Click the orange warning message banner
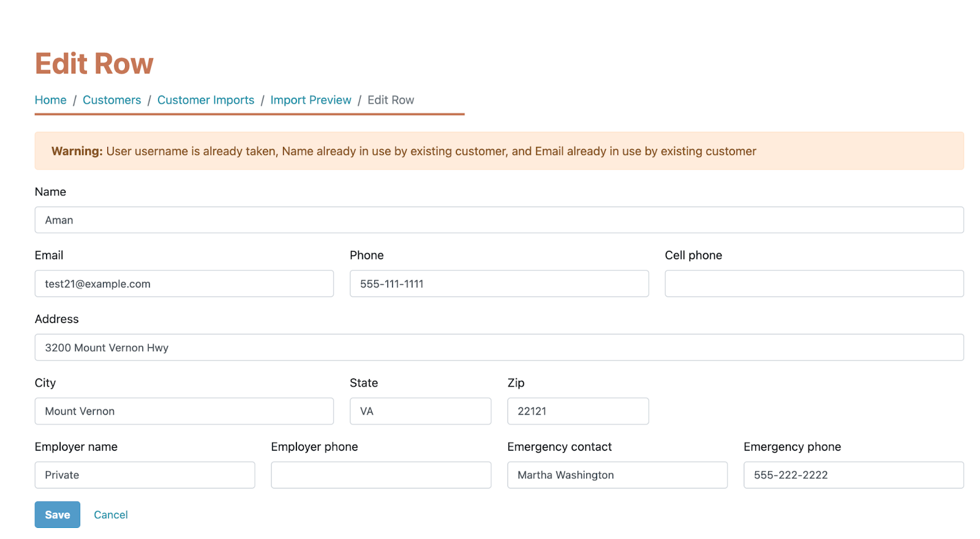Screen dimensions: 980x539 (x=499, y=151)
